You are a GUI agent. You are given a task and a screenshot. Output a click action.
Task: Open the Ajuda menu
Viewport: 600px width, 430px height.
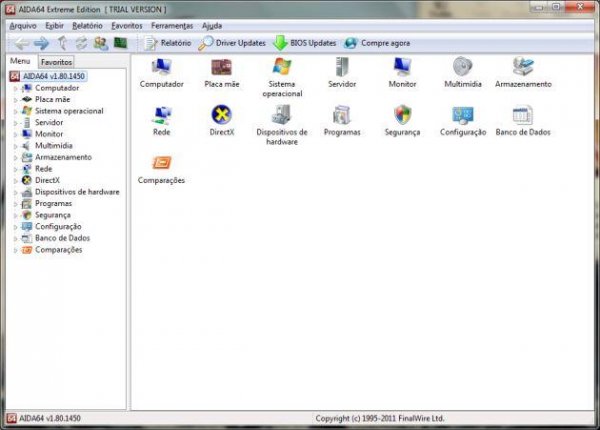[212, 26]
